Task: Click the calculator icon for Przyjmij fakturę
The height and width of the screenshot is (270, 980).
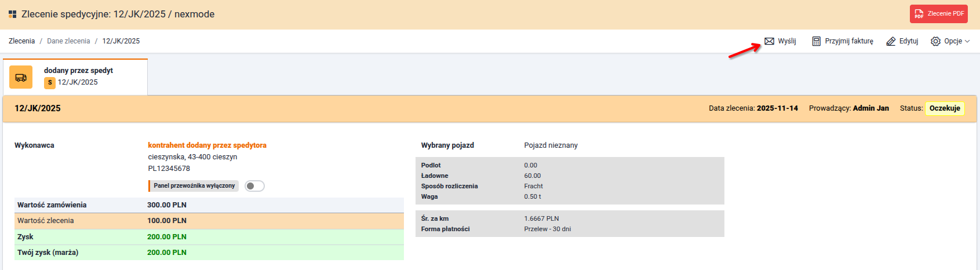Action: pos(816,41)
